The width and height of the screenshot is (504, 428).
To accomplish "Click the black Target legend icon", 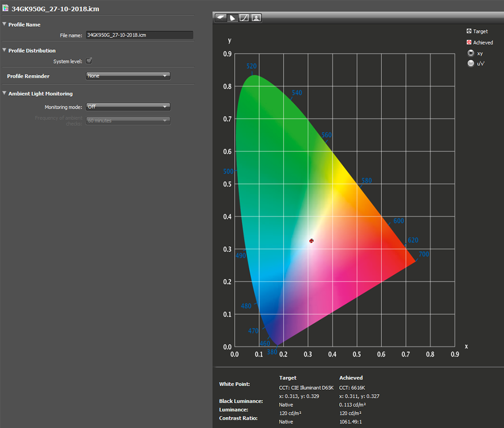I will click(469, 31).
